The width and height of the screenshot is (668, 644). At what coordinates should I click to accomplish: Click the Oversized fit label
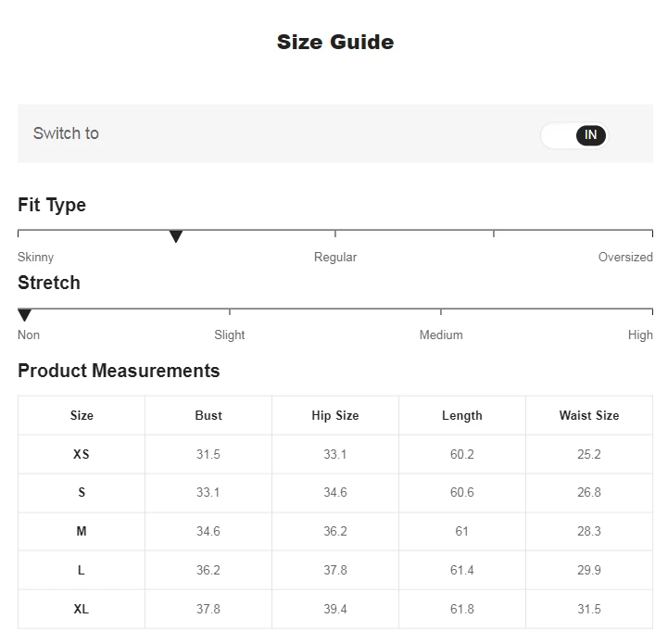click(625, 257)
